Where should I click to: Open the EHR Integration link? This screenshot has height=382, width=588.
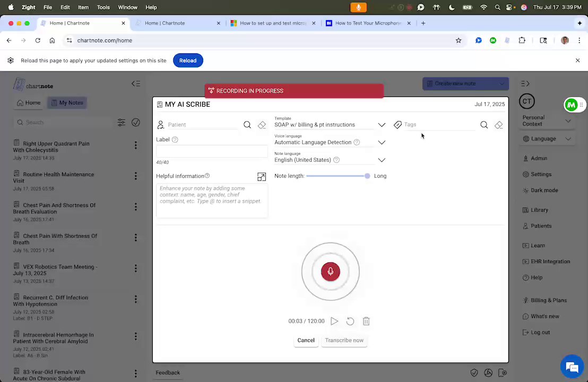[x=546, y=262]
